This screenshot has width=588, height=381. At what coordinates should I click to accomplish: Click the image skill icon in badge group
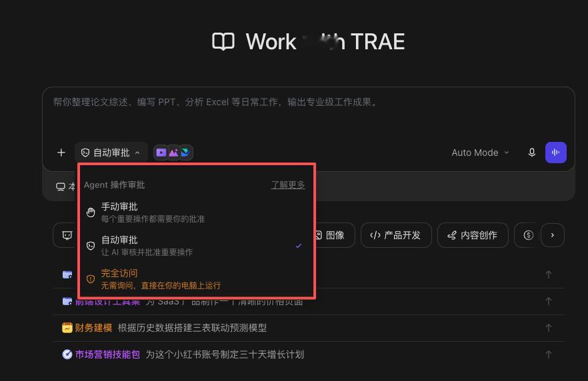(x=173, y=153)
